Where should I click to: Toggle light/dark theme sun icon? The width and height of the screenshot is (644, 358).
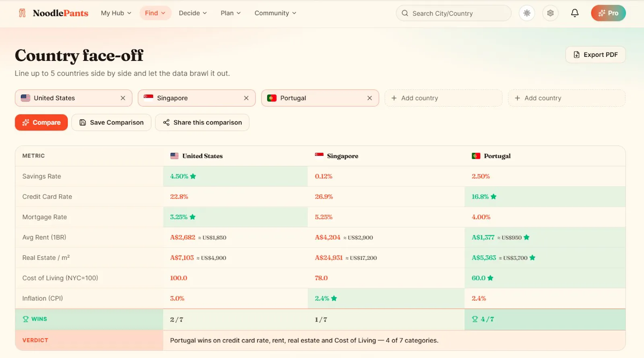(527, 13)
